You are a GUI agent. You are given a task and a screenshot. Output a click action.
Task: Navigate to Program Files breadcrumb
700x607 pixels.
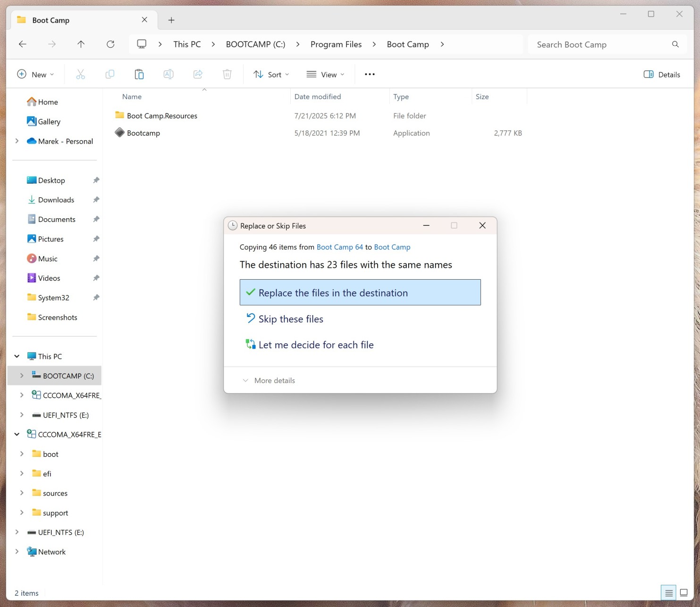point(336,44)
